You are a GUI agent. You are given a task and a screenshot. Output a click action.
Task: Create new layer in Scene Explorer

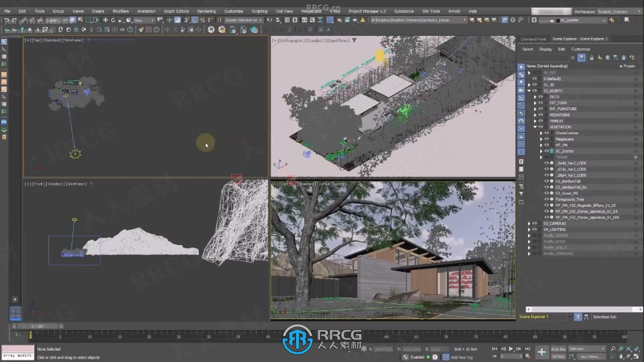600,58
